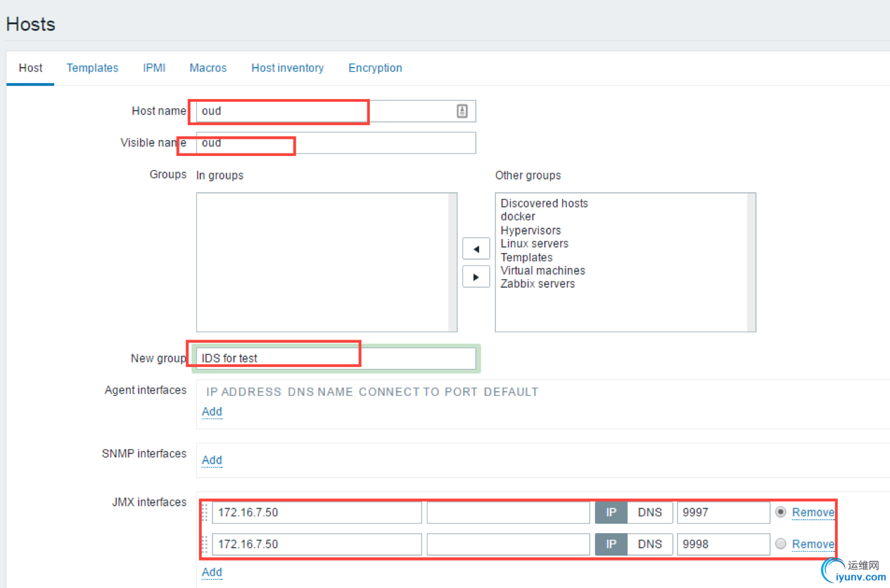Select default radio for port 9998 interface

pyautogui.click(x=780, y=544)
